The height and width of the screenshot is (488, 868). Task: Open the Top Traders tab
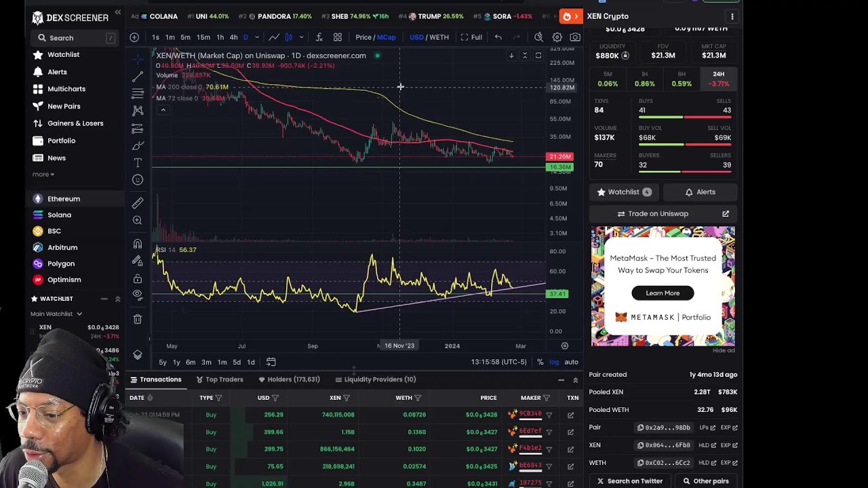pyautogui.click(x=219, y=380)
